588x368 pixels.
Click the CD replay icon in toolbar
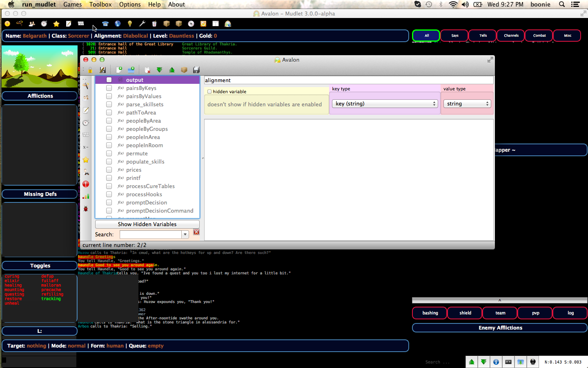[191, 24]
